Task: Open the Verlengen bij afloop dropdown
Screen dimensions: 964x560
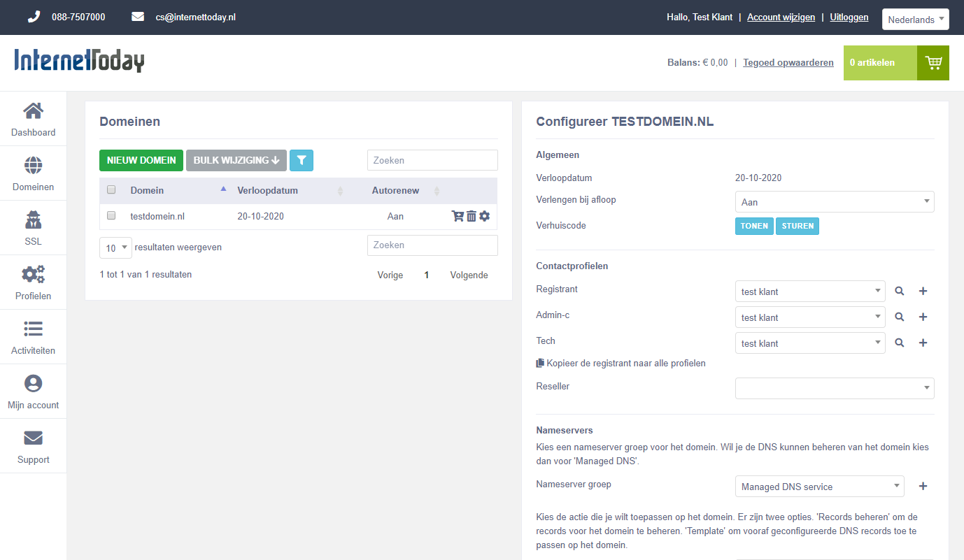Action: click(x=835, y=202)
